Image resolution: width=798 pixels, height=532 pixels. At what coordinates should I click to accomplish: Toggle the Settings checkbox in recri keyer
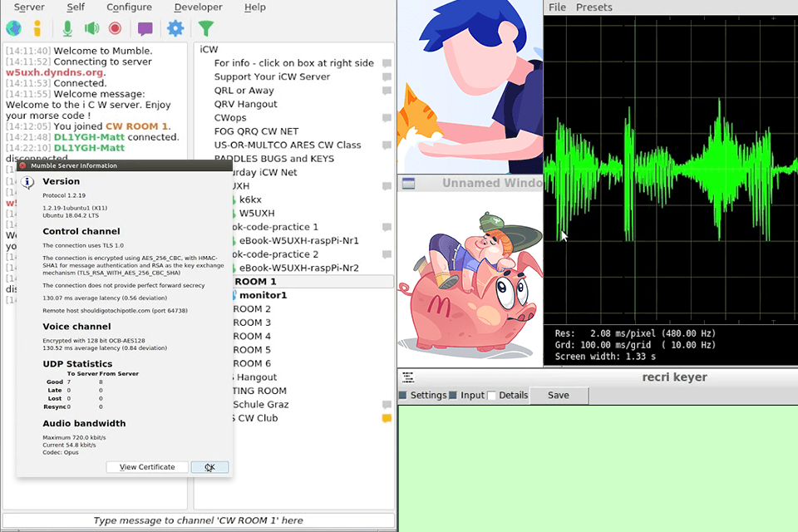[x=404, y=395]
